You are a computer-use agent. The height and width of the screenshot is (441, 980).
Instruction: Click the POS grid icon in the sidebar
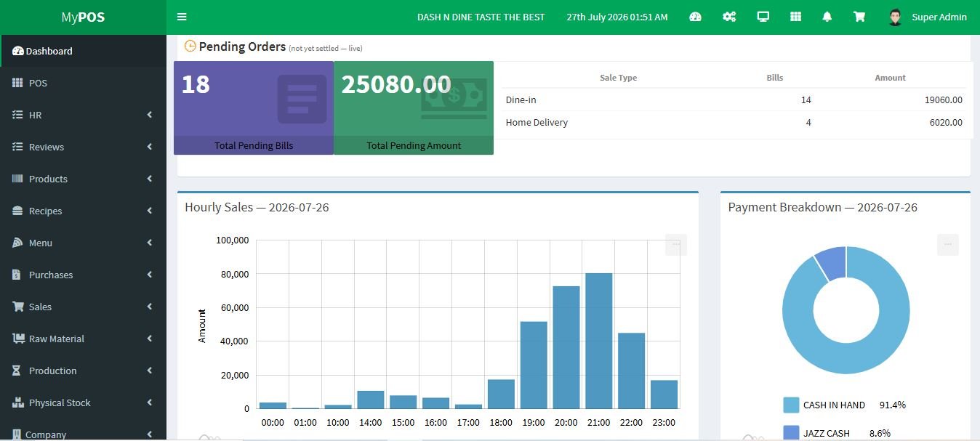(x=18, y=83)
